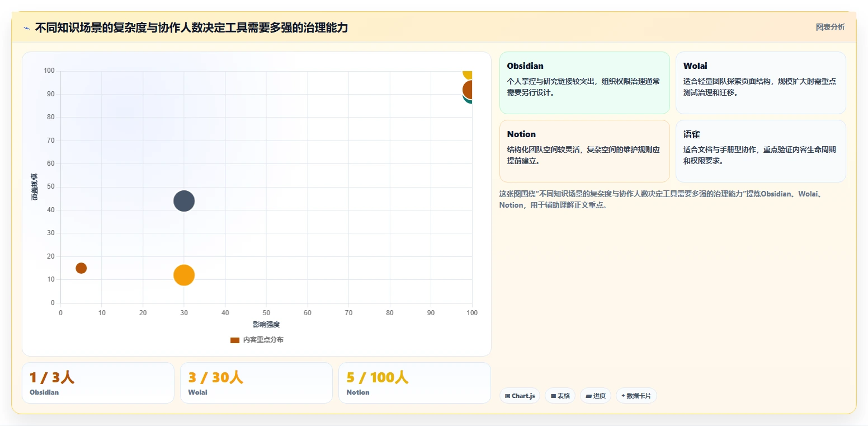
Task: Open the 图表分析 label in header
Action: click(830, 27)
